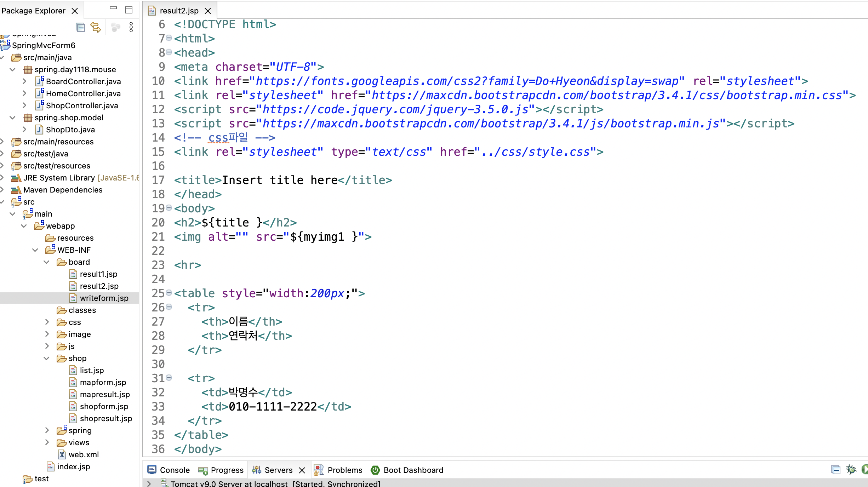Expand the css folder

tap(46, 322)
